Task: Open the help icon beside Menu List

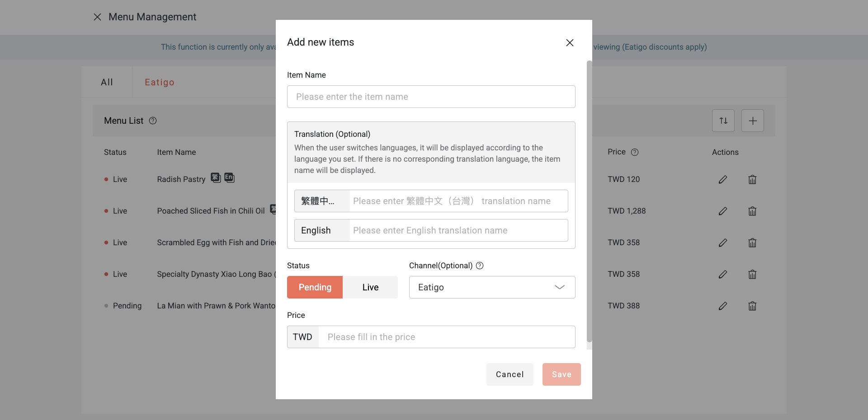Action: 153,121
